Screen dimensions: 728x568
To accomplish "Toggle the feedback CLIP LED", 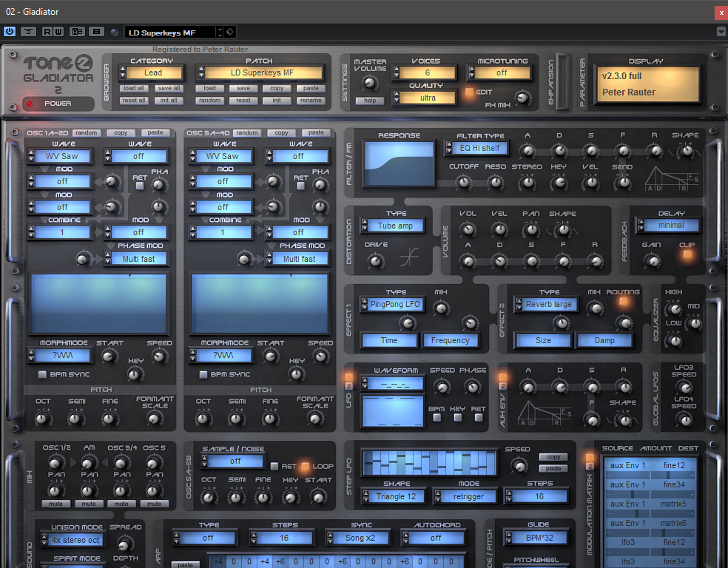I will (x=687, y=254).
